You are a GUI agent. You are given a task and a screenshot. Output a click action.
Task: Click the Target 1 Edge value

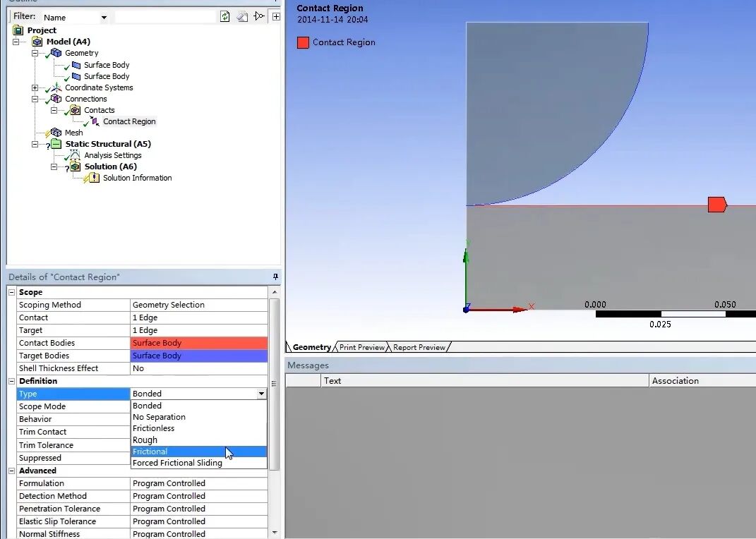click(199, 330)
